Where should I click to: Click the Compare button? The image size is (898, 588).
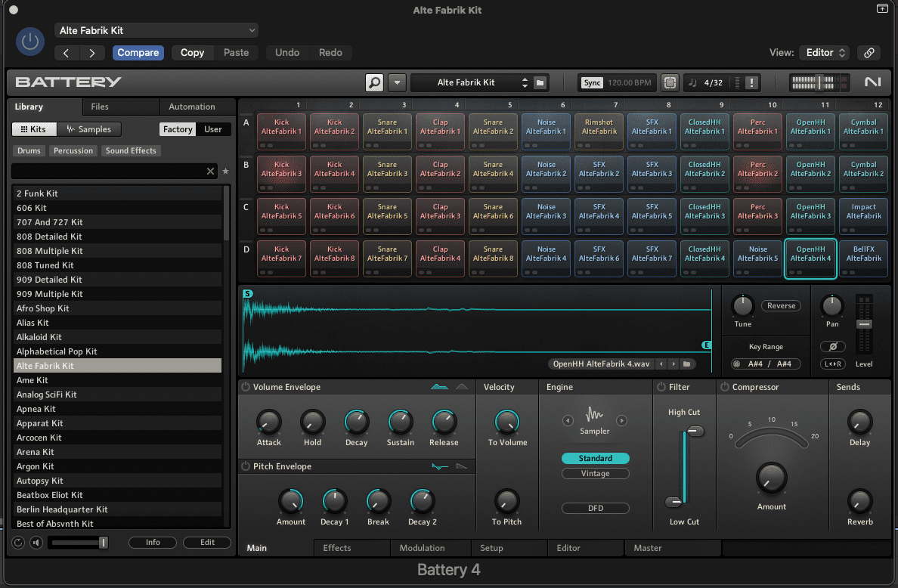138,53
